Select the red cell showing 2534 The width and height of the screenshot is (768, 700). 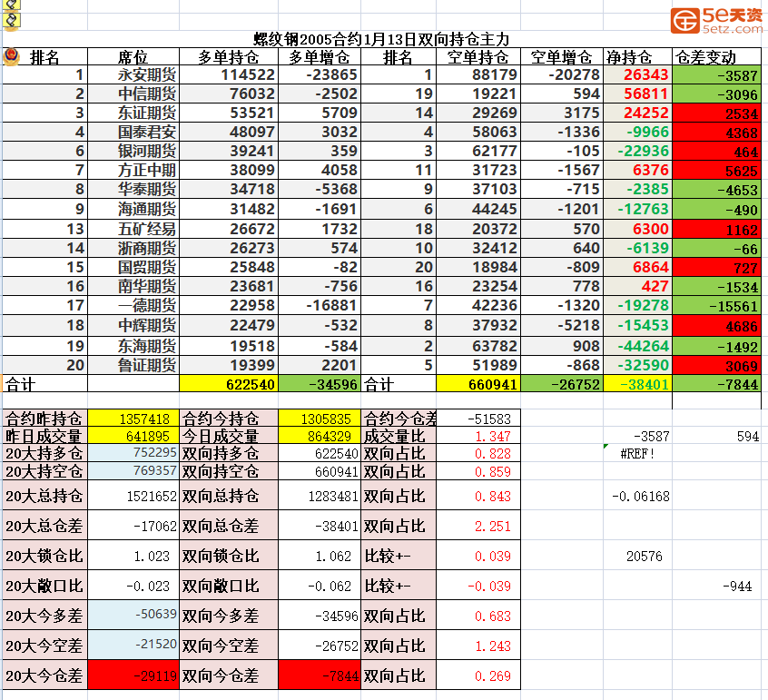(x=716, y=113)
